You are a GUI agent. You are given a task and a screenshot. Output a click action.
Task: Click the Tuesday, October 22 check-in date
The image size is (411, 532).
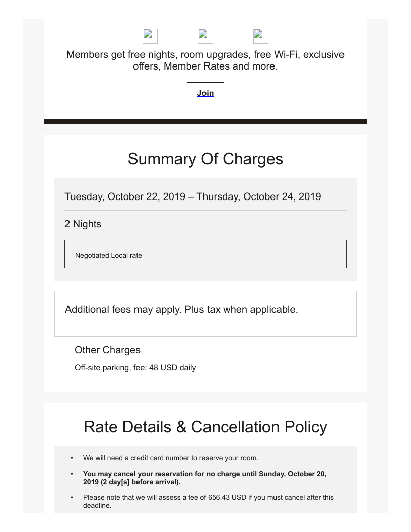125,196
